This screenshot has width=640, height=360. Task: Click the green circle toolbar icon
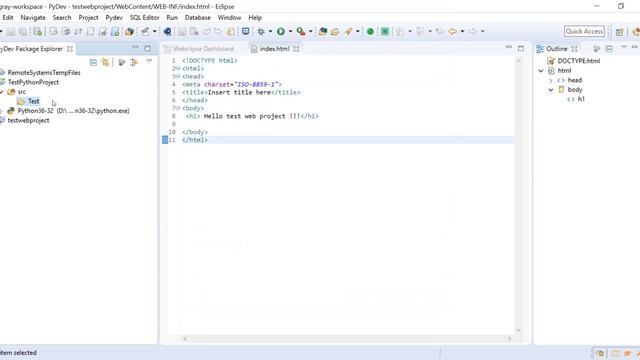[370, 31]
